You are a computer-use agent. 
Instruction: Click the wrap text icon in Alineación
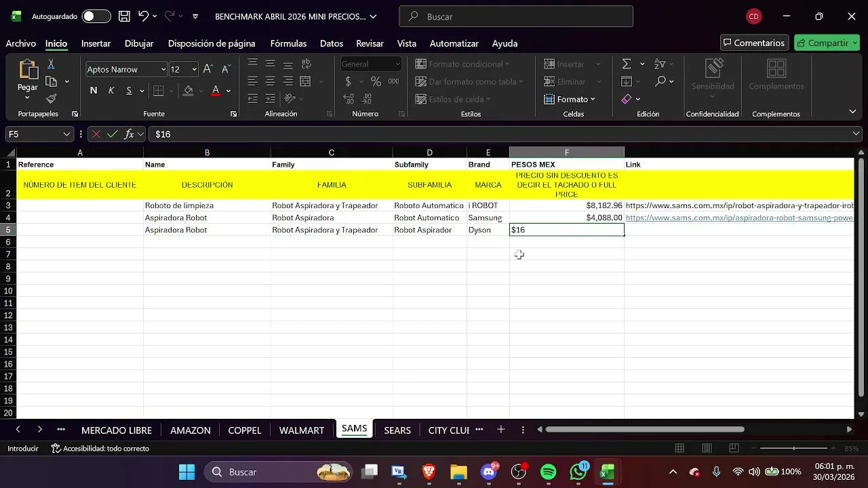click(x=306, y=64)
